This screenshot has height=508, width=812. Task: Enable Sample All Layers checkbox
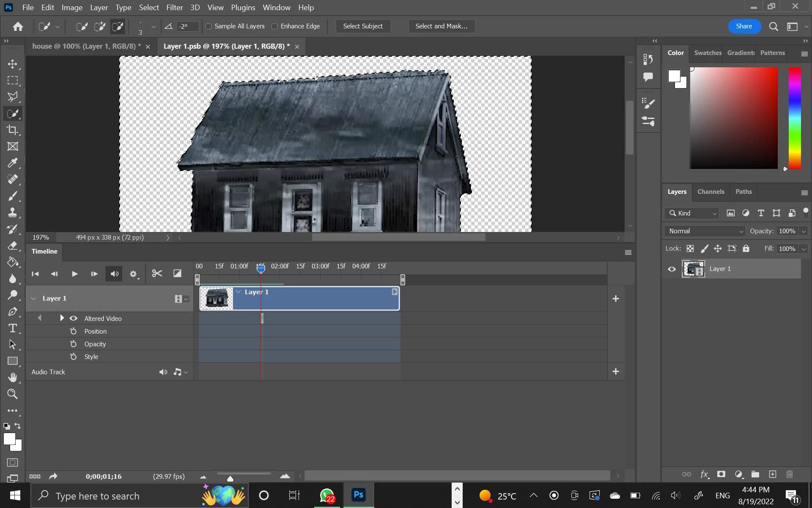click(x=208, y=26)
